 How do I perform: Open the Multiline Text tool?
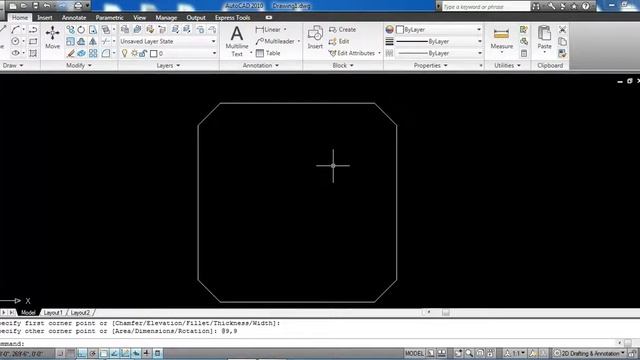[x=237, y=41]
